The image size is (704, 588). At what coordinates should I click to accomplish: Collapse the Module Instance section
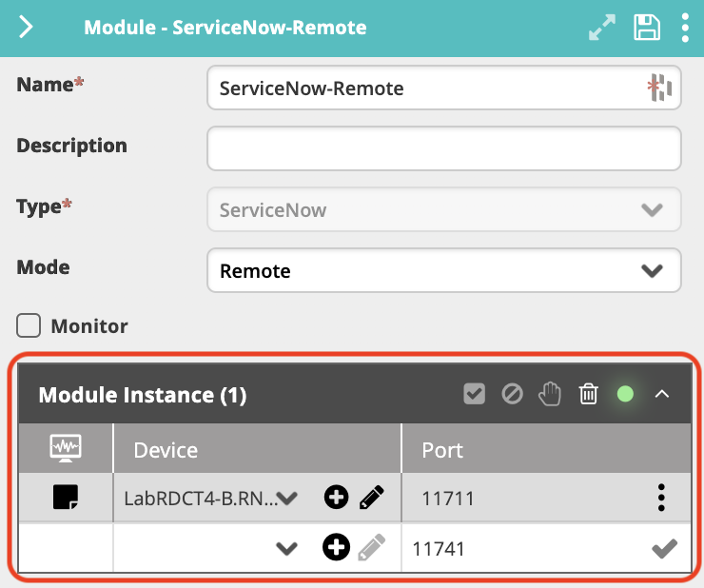pos(662,395)
